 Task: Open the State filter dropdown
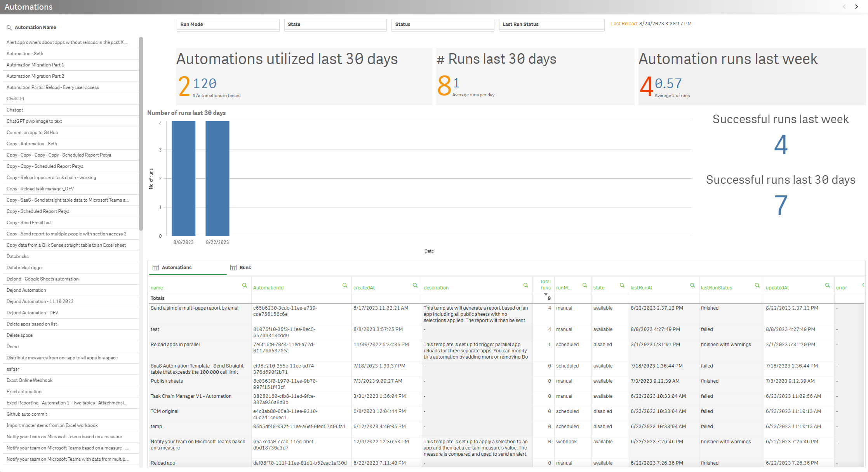(335, 24)
